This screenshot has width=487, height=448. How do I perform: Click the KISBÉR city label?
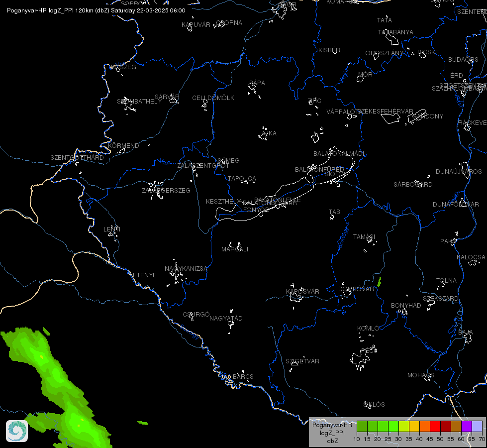[x=329, y=50]
